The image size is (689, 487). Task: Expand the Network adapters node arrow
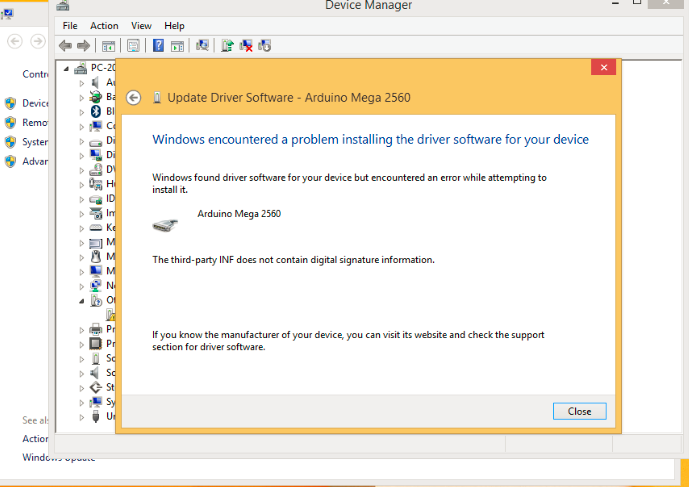pyautogui.click(x=82, y=286)
